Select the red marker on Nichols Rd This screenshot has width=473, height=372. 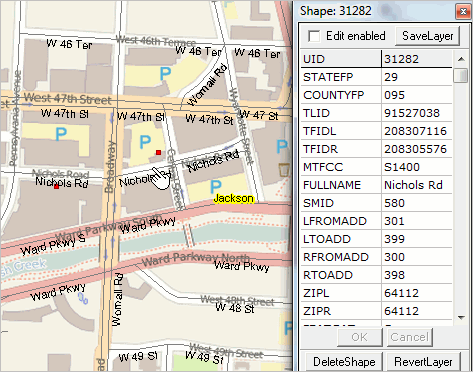click(57, 187)
